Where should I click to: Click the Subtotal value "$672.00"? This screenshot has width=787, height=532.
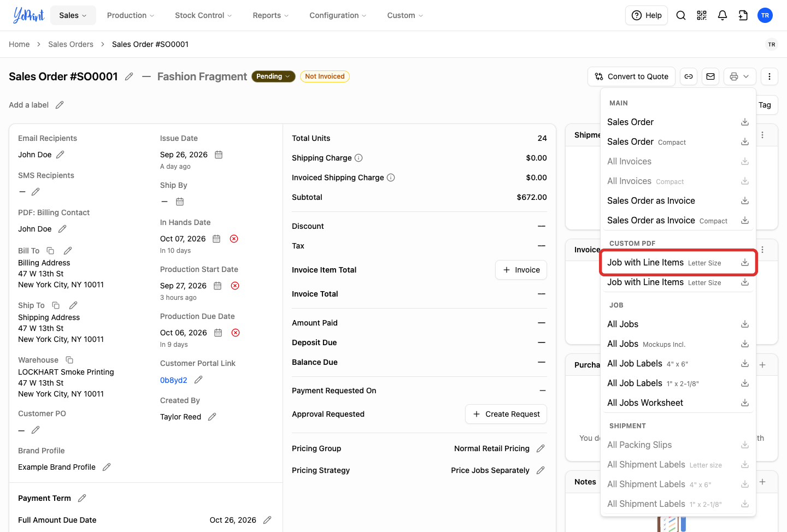tap(532, 197)
